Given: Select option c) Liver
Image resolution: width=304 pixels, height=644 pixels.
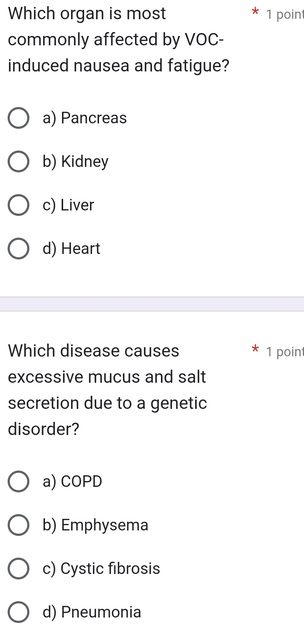Looking at the screenshot, I should point(19,205).
